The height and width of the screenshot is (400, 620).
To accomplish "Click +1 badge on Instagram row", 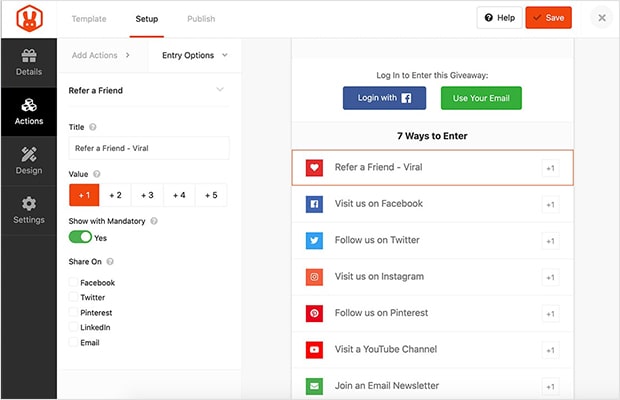I will pyautogui.click(x=550, y=277).
